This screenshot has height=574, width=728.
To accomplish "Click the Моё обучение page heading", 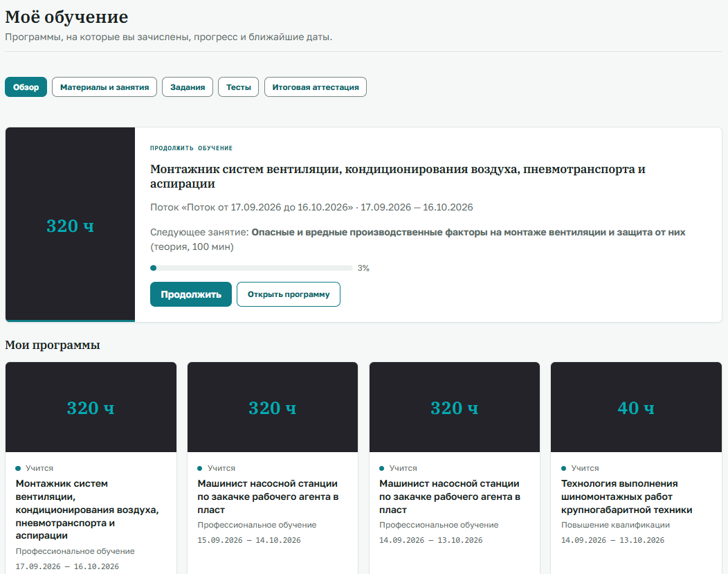I will pos(66,17).
